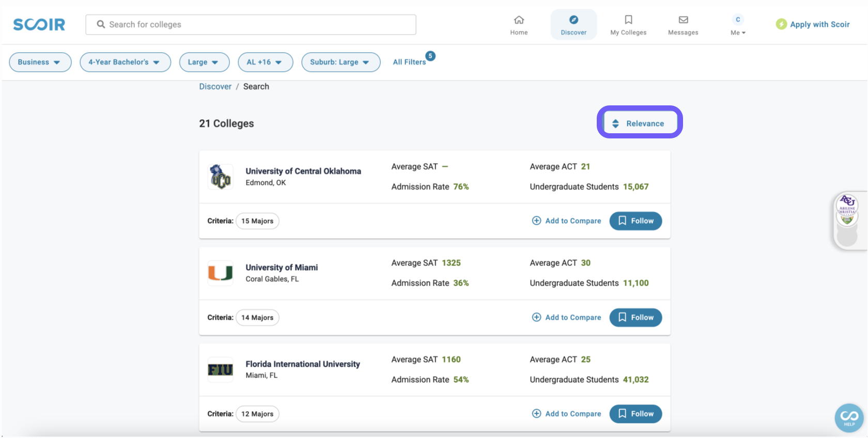The image size is (868, 438).
Task: Click the green lightning bolt icon
Action: coord(781,24)
